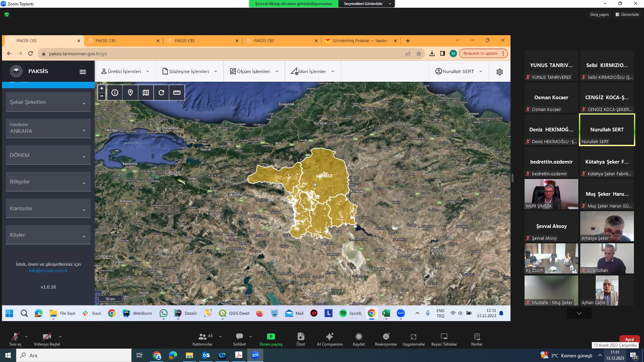Select the location pin marker tool
Image resolution: width=644 pixels, height=362 pixels.
click(130, 93)
